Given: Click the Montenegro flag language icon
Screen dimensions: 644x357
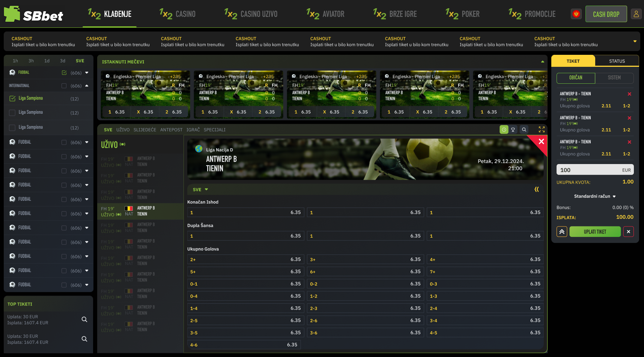Looking at the screenshot, I should (x=576, y=14).
